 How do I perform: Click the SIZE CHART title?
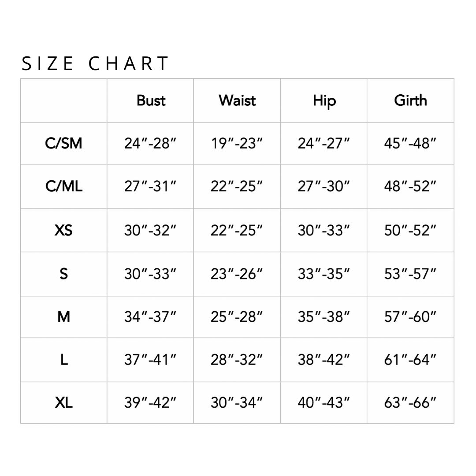(x=95, y=63)
